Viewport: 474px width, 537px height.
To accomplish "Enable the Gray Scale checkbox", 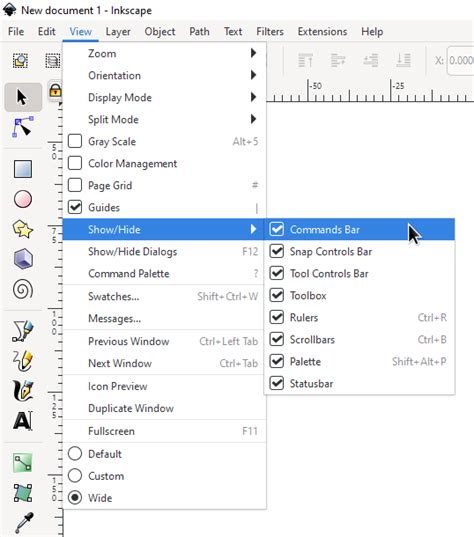I will tap(75, 141).
